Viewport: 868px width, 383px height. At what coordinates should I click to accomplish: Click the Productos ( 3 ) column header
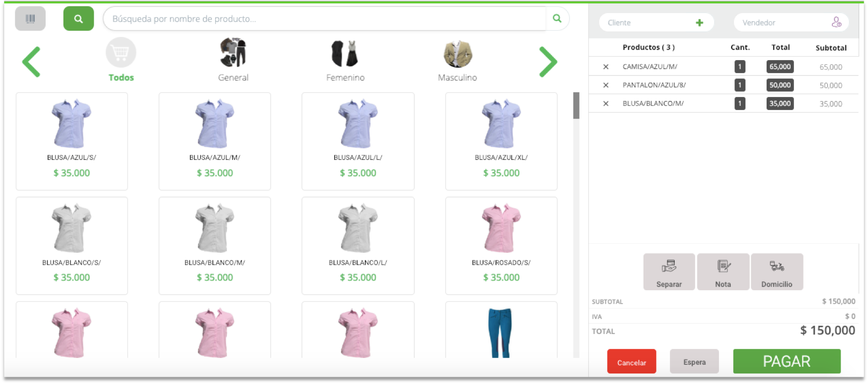(x=648, y=47)
